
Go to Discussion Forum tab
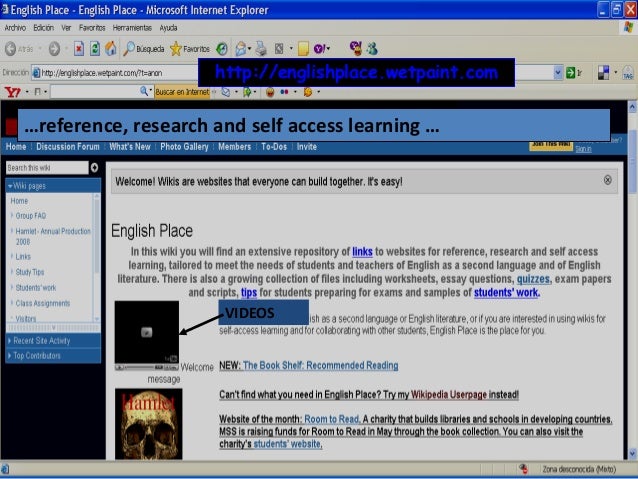(x=68, y=147)
